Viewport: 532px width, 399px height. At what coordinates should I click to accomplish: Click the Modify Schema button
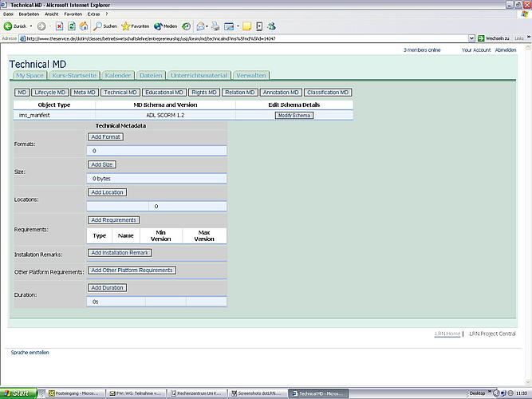pyautogui.click(x=294, y=116)
